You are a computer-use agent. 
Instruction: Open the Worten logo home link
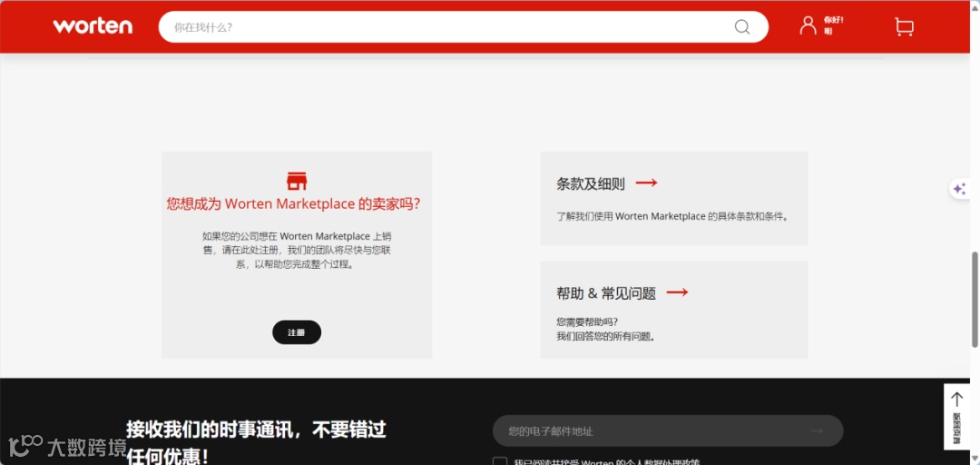click(93, 26)
